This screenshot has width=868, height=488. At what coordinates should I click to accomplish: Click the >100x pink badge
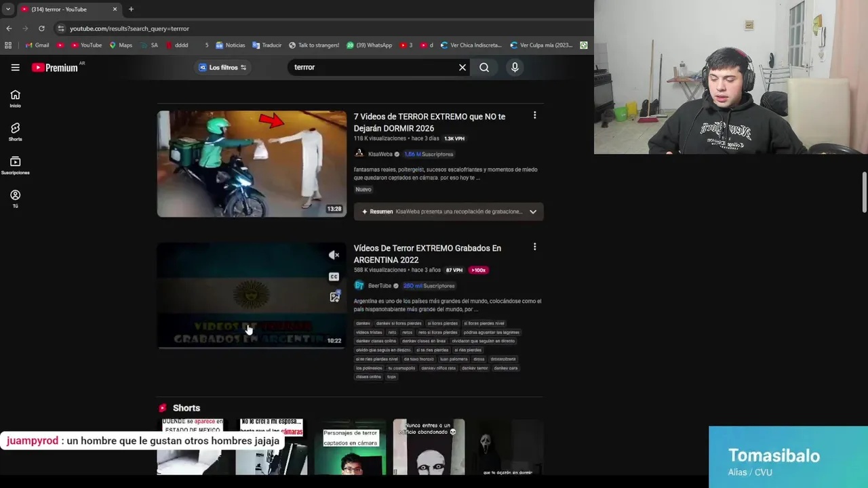(x=479, y=270)
